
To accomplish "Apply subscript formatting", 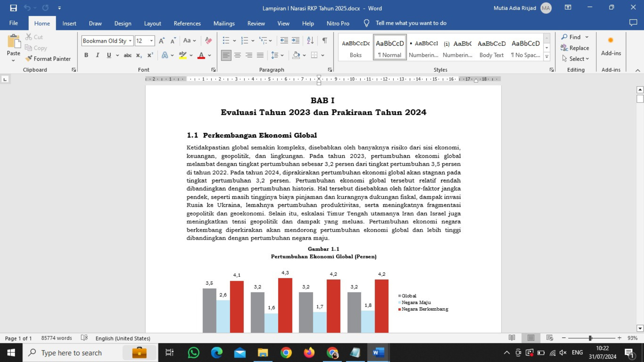I will coord(139,55).
